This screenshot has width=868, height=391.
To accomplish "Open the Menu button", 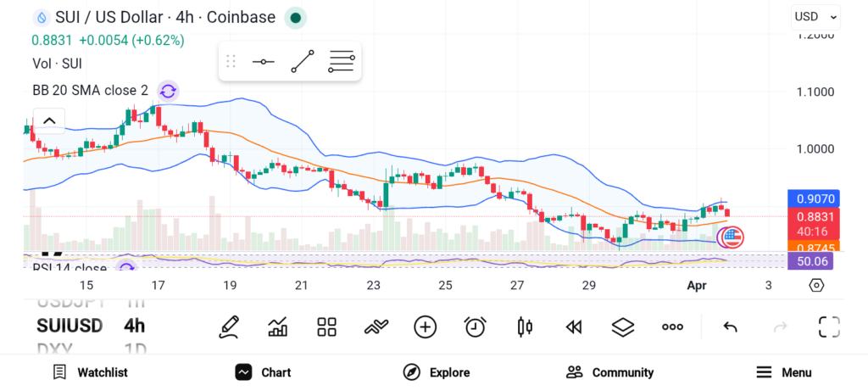I will tap(783, 372).
